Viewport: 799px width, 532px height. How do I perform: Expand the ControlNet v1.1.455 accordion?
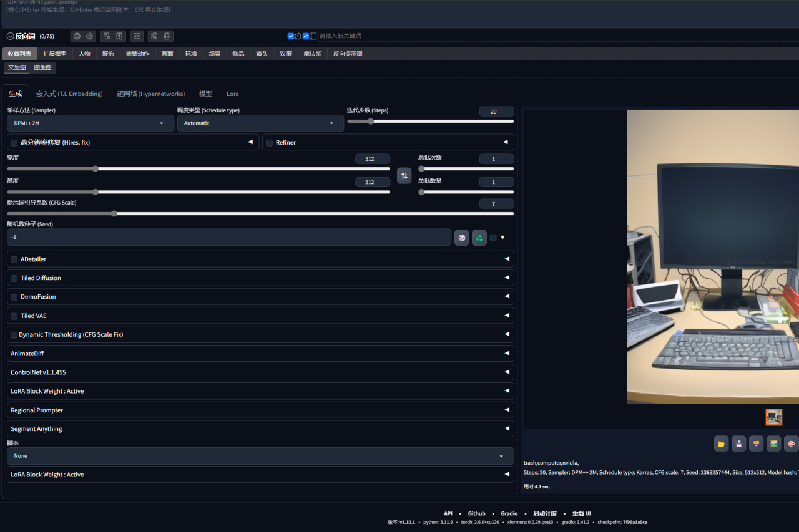coord(260,372)
